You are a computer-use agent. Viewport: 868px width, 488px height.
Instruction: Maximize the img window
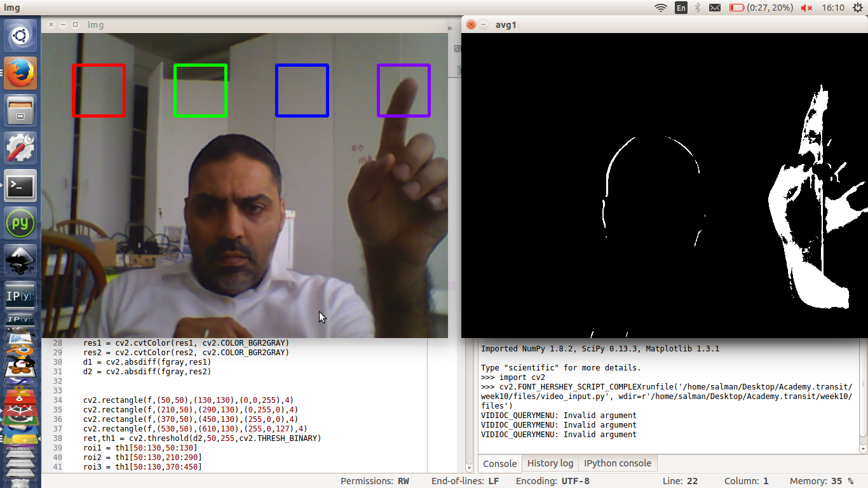click(x=76, y=25)
